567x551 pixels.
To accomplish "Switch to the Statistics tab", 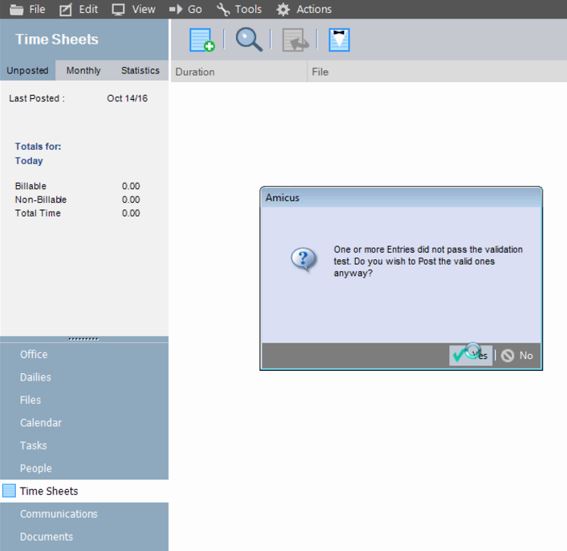I will (x=140, y=70).
